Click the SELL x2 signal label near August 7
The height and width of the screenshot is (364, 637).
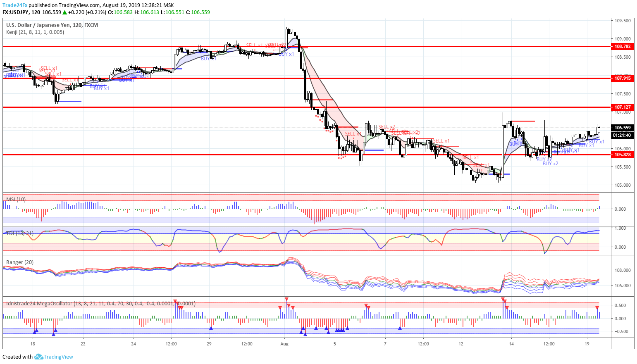(x=387, y=127)
